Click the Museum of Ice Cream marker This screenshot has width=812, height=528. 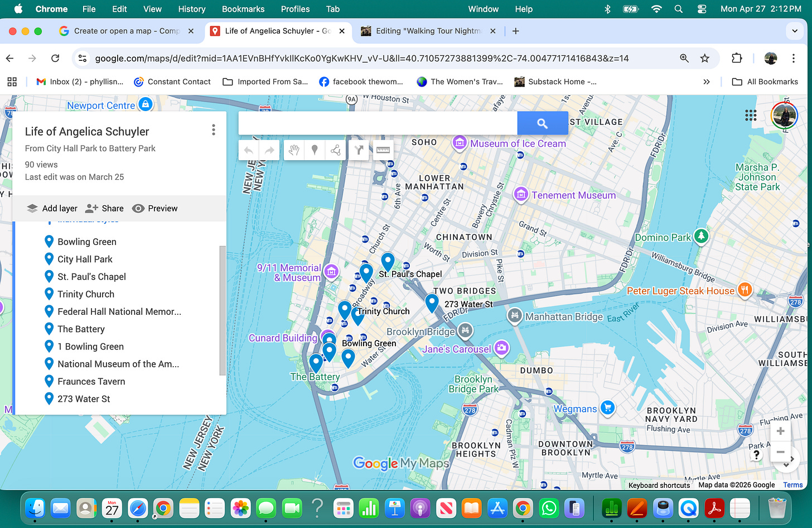[460, 143]
